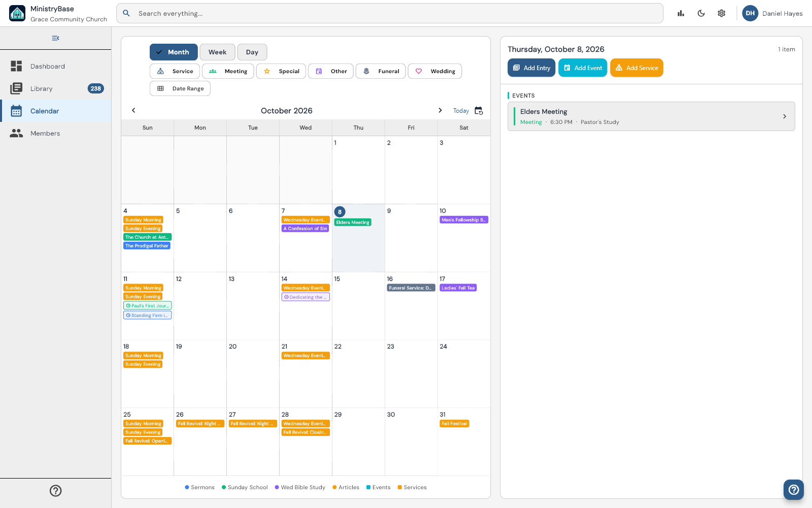Viewport: 812px width, 508px height.
Task: Expand the Elders Meeting event chevron
Action: click(785, 116)
